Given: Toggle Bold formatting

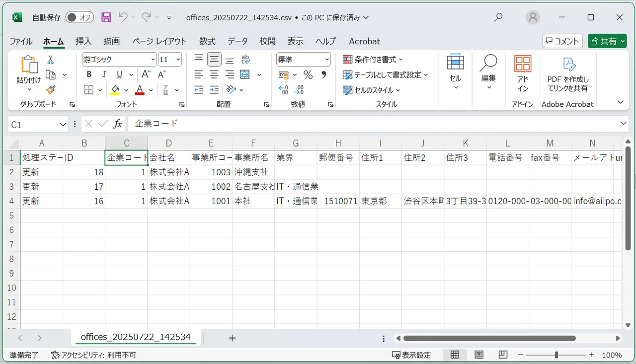Looking at the screenshot, I should point(89,74).
